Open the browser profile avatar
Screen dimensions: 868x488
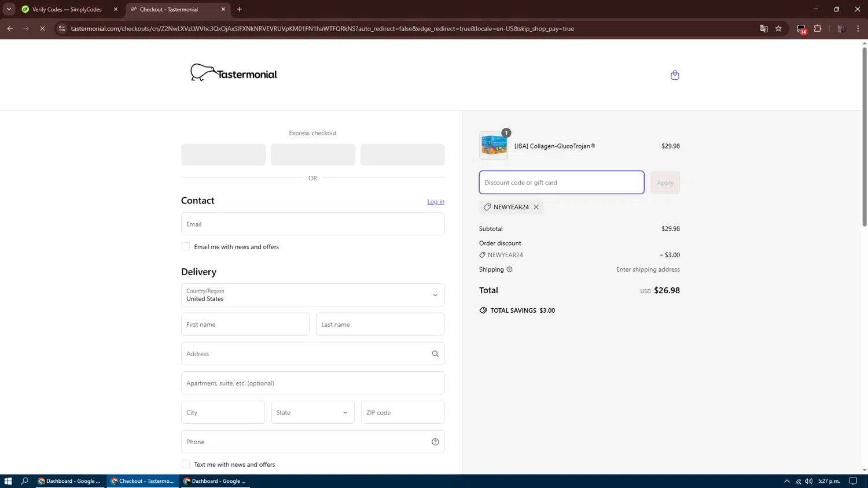coord(842,28)
